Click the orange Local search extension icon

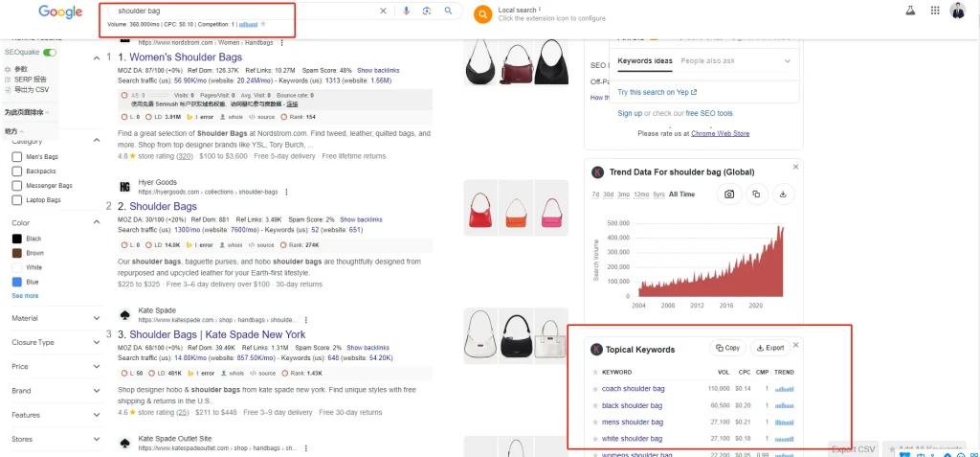482,14
